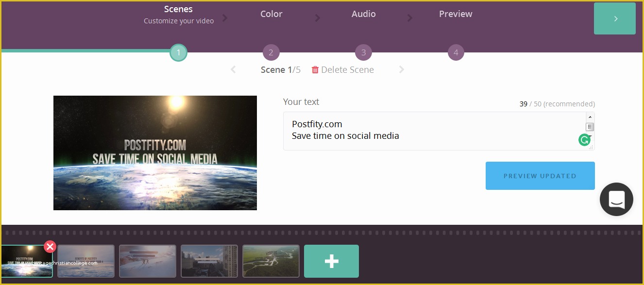This screenshot has width=644, height=285.
Task: Select step circle number 3
Action: tap(363, 52)
